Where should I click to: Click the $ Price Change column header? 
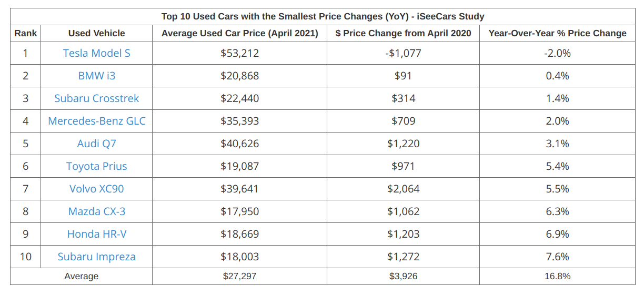pyautogui.click(x=403, y=33)
